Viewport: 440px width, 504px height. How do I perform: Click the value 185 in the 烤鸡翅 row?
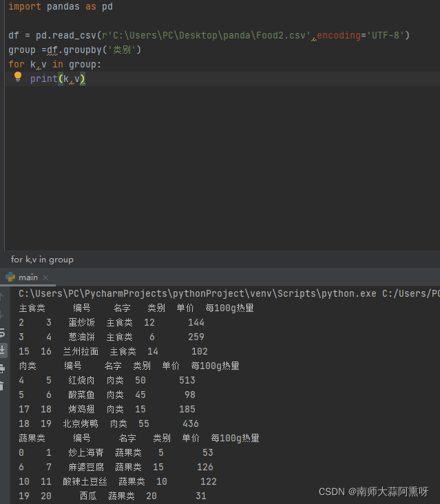187,409
